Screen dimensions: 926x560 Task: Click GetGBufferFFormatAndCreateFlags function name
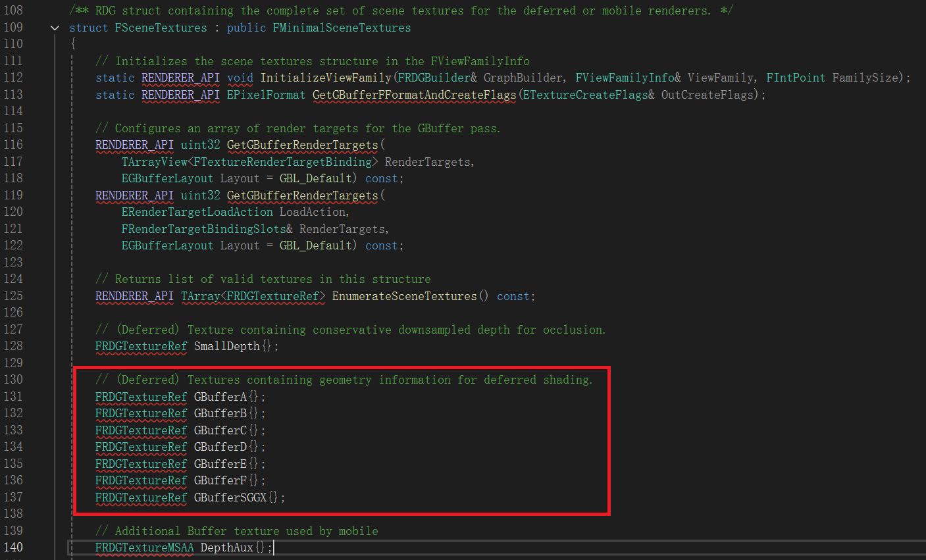(415, 95)
